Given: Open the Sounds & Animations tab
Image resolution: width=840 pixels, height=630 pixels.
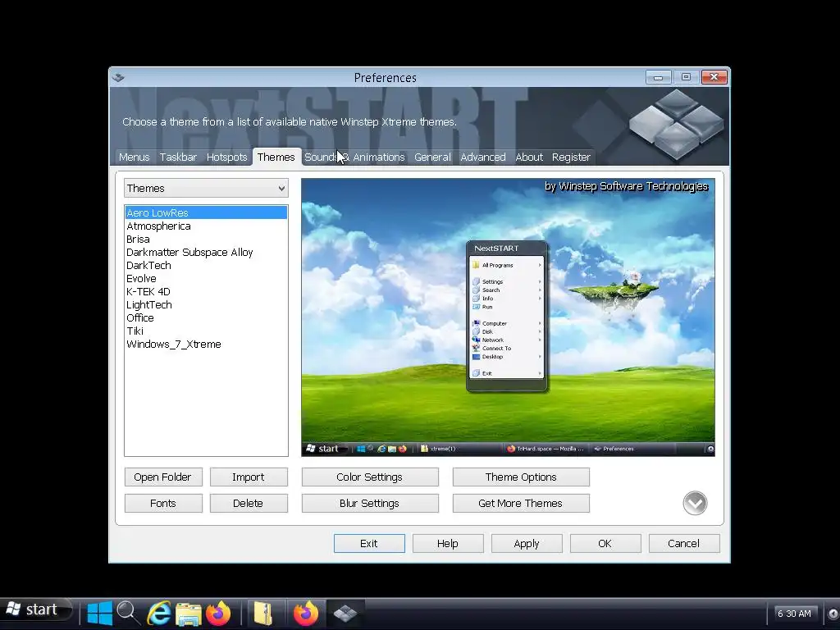Looking at the screenshot, I should 354,157.
